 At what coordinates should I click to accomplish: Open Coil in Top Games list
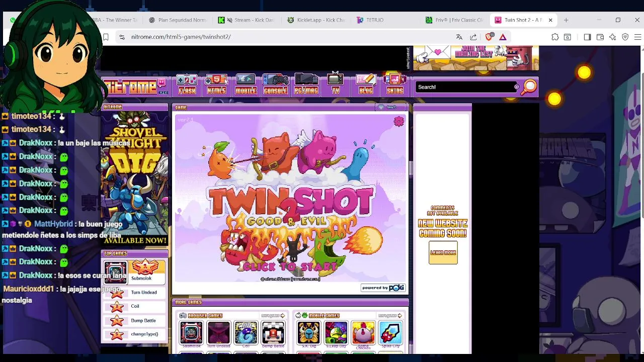(x=134, y=306)
